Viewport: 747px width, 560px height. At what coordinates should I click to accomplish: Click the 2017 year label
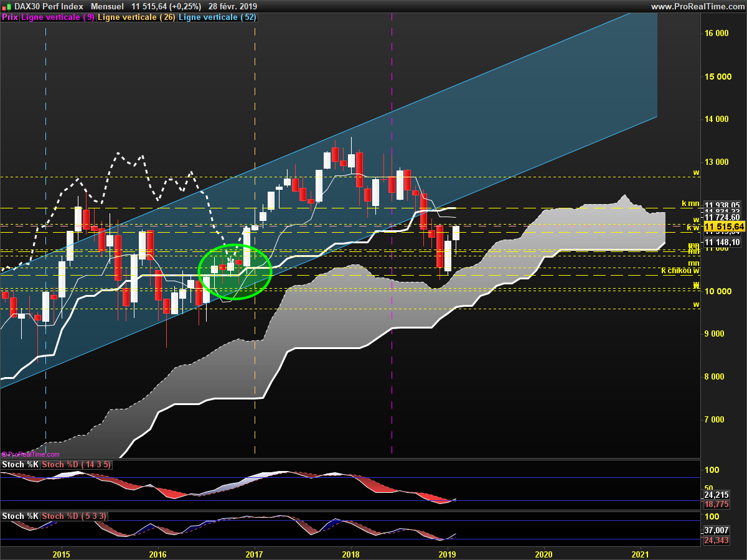[255, 554]
